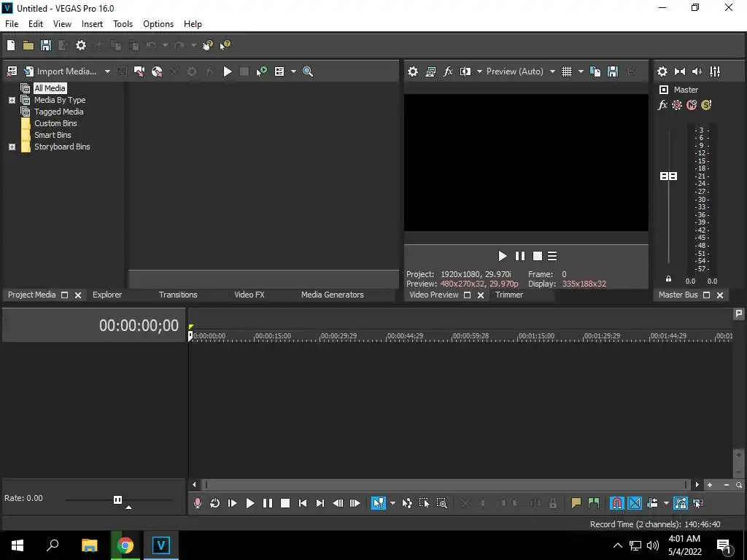The height and width of the screenshot is (560, 747).
Task: Create a new project with the blank page icon
Action: [11, 45]
